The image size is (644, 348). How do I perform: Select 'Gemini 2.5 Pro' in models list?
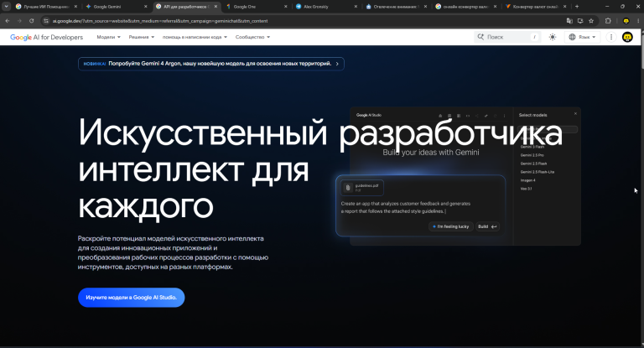pos(532,155)
